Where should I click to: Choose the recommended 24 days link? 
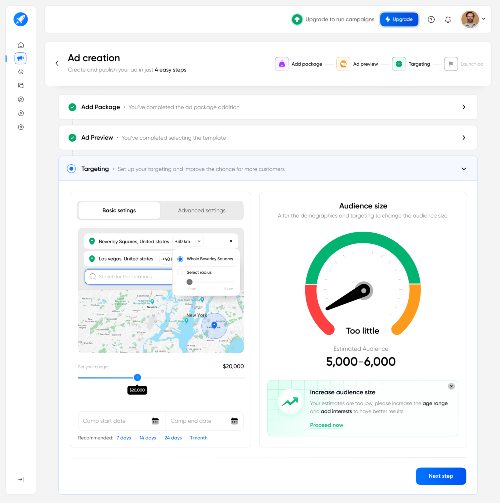pyautogui.click(x=173, y=438)
